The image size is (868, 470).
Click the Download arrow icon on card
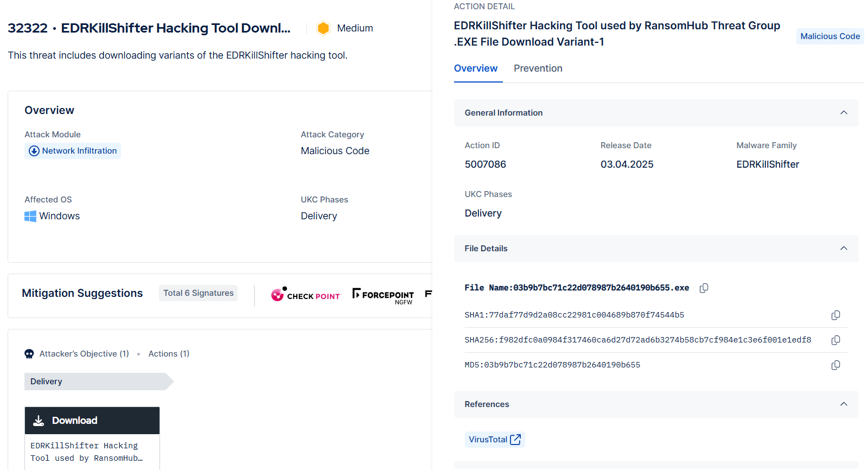(39, 421)
